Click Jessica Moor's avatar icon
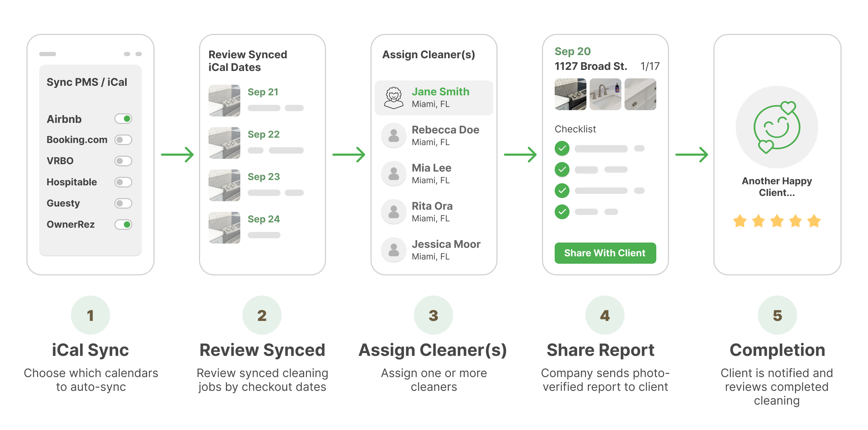 point(393,250)
